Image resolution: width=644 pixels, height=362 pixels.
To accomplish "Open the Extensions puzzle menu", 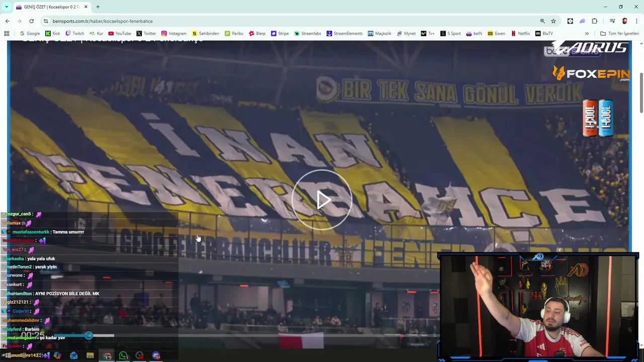I will (594, 21).
